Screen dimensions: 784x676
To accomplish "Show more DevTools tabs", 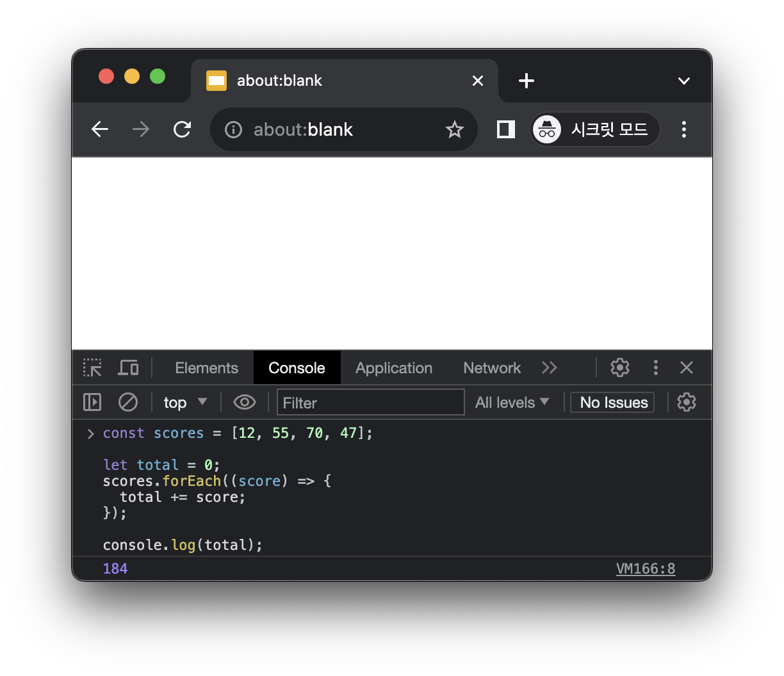I will (549, 367).
